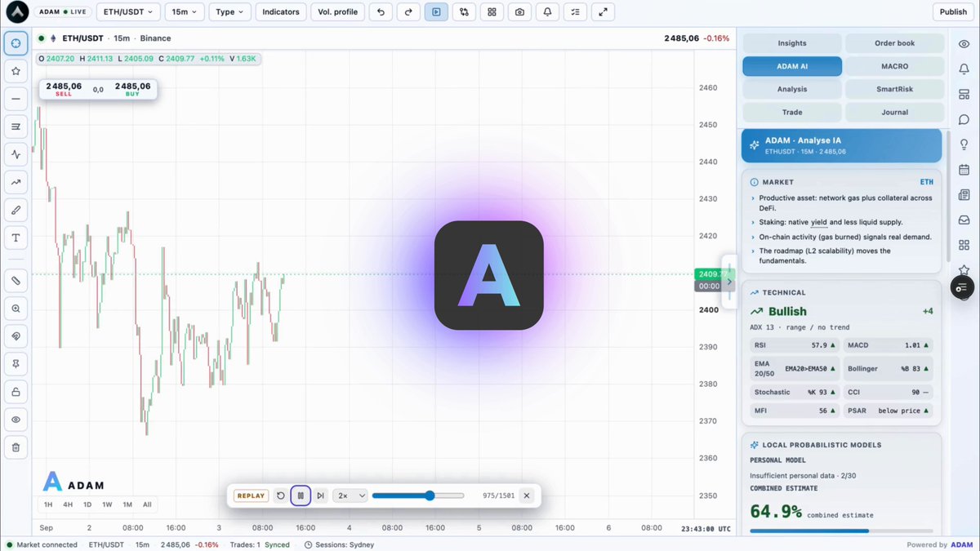The image size is (980, 551).
Task: Toggle the alerts bell in top toolbar
Action: [x=547, y=12]
